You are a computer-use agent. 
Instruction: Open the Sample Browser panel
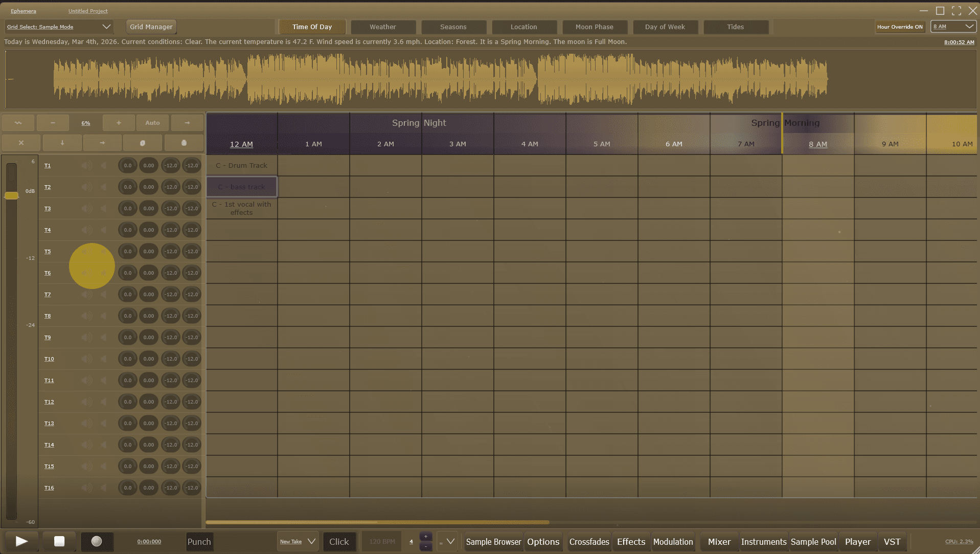point(493,542)
